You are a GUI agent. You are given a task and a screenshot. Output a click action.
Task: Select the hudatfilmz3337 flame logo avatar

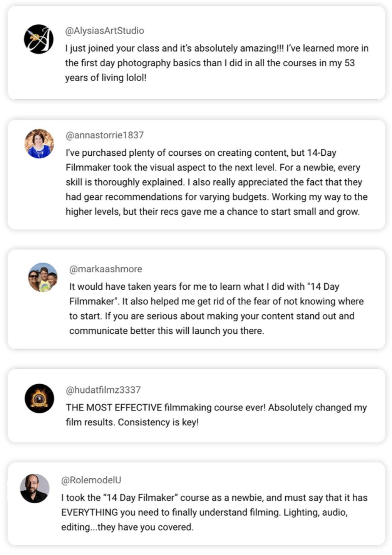click(39, 398)
